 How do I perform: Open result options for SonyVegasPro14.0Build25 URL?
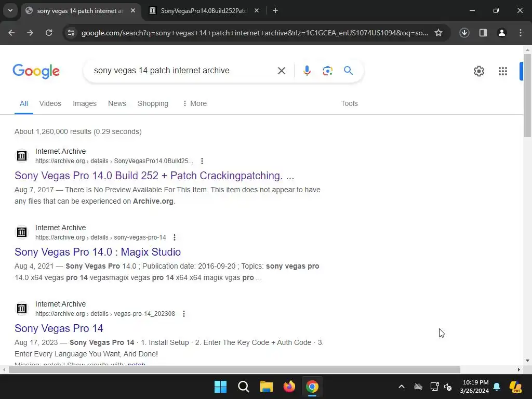[202, 161]
